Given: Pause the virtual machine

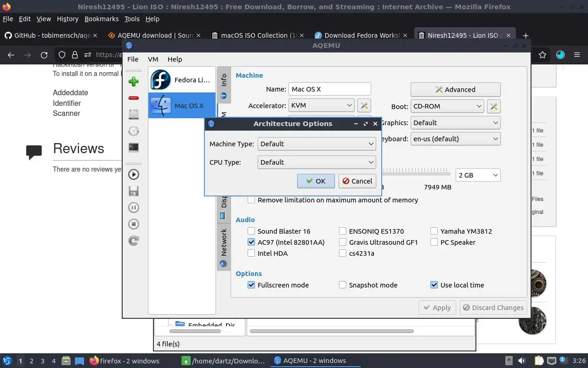Looking at the screenshot, I should (134, 207).
